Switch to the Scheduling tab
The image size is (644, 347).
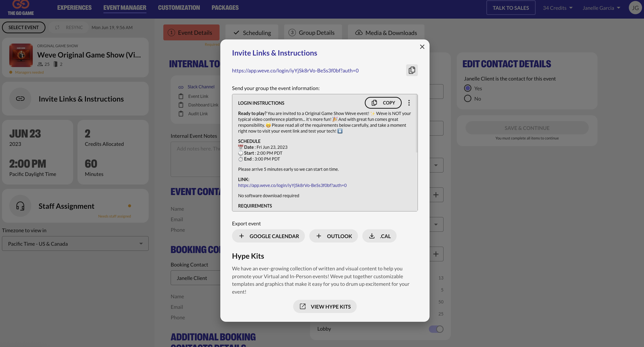[252, 33]
